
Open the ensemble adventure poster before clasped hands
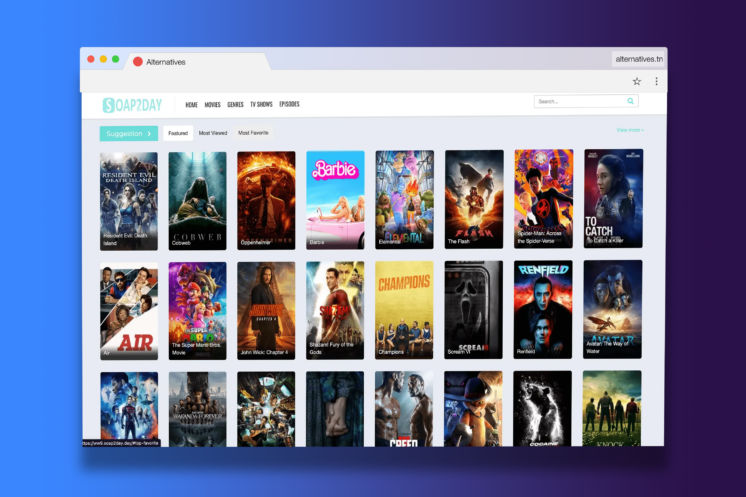[x=266, y=409]
